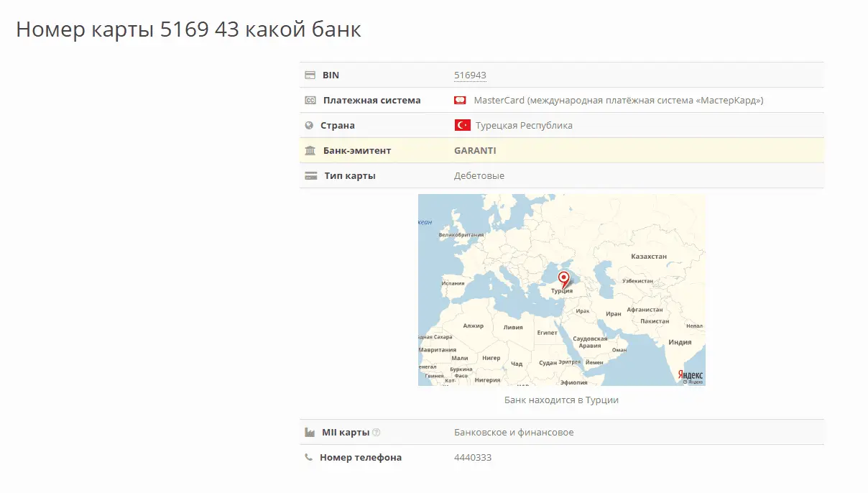868x493 pixels.
Task: Click the phone number 4440333
Action: [473, 457]
